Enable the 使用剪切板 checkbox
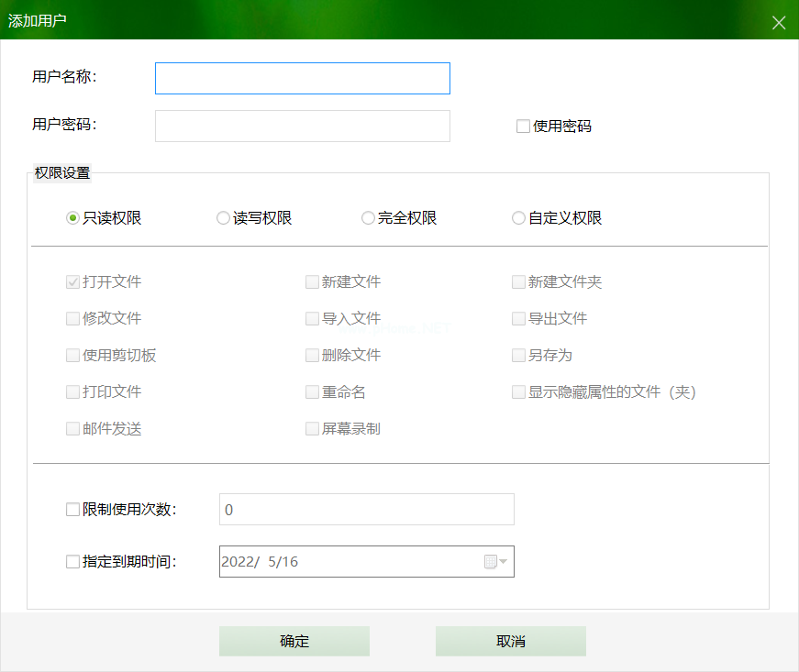 point(73,356)
